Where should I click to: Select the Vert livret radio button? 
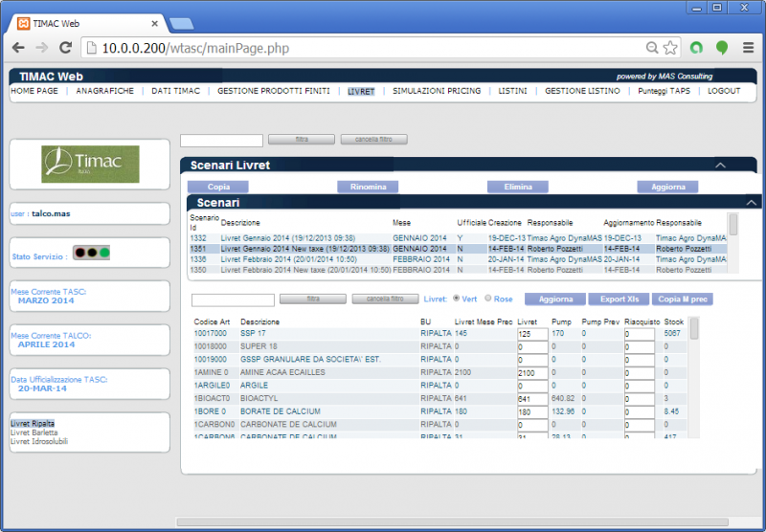(x=456, y=299)
